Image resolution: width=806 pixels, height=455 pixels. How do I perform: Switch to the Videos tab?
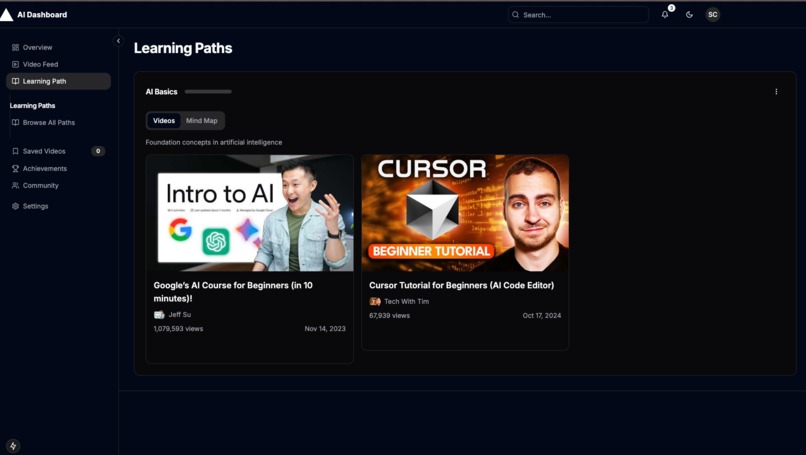tap(164, 121)
